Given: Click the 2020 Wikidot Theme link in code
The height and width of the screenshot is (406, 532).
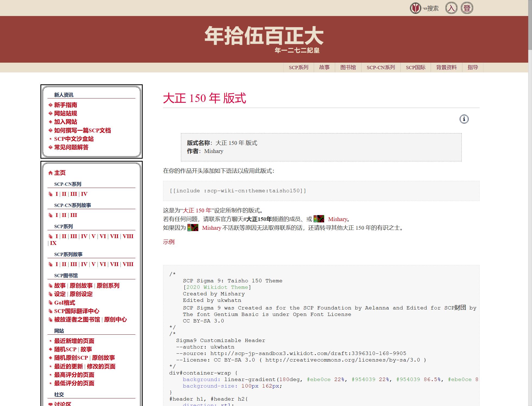Looking at the screenshot, I should click(217, 287).
